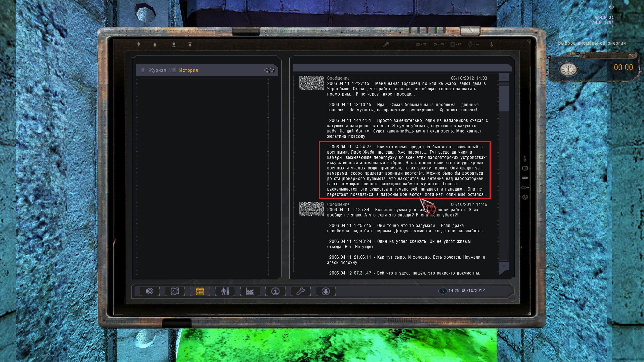Click entry 2006.04.11 14:01:31 about crazed partner
Image resolution: width=644 pixels, height=362 pixels.
408,128
